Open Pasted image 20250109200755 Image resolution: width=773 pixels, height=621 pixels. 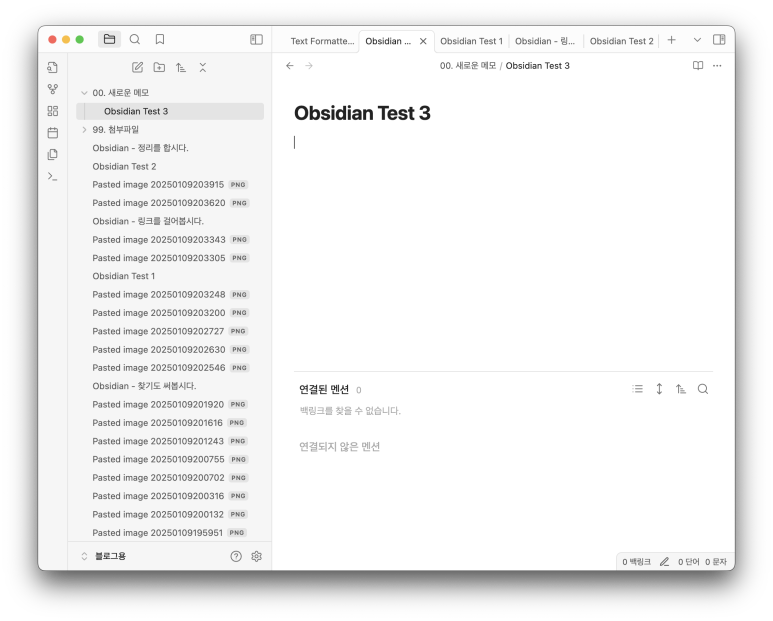click(170, 459)
